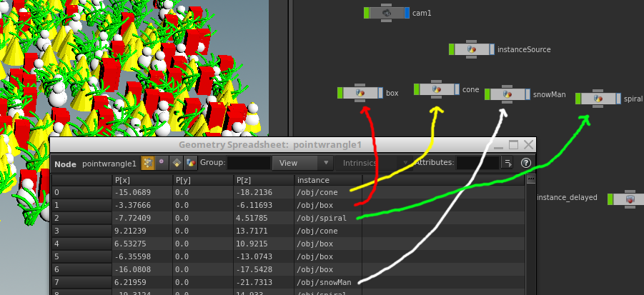Select row 0 in the spreadsheet
The height and width of the screenshot is (295, 644).
[x=81, y=192]
